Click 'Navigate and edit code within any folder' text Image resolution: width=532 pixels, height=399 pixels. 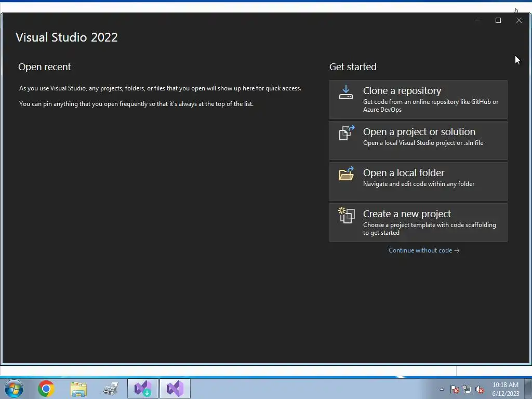point(419,184)
